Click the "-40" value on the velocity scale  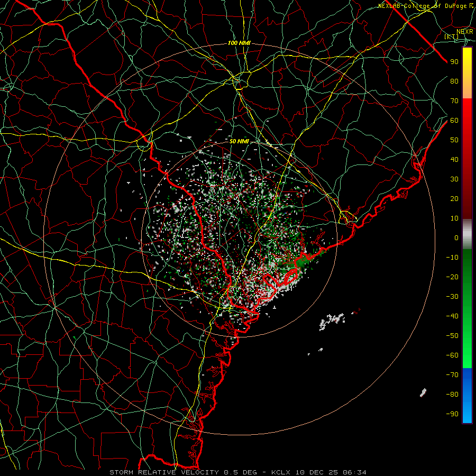tap(452, 316)
